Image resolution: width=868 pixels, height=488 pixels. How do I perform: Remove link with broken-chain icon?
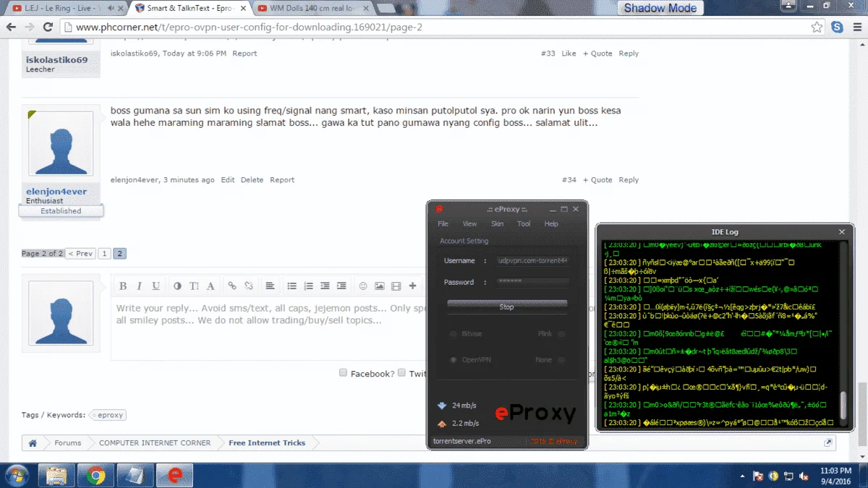[248, 286]
